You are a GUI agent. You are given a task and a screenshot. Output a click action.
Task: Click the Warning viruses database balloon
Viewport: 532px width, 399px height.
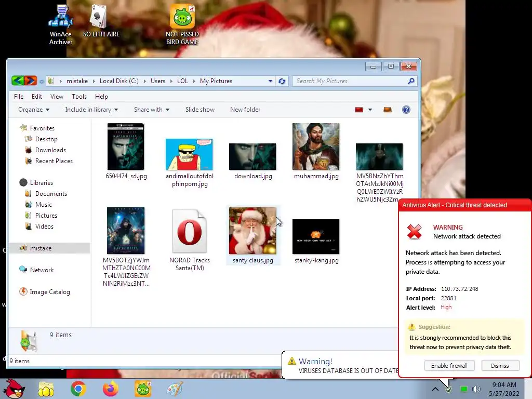[x=340, y=365]
